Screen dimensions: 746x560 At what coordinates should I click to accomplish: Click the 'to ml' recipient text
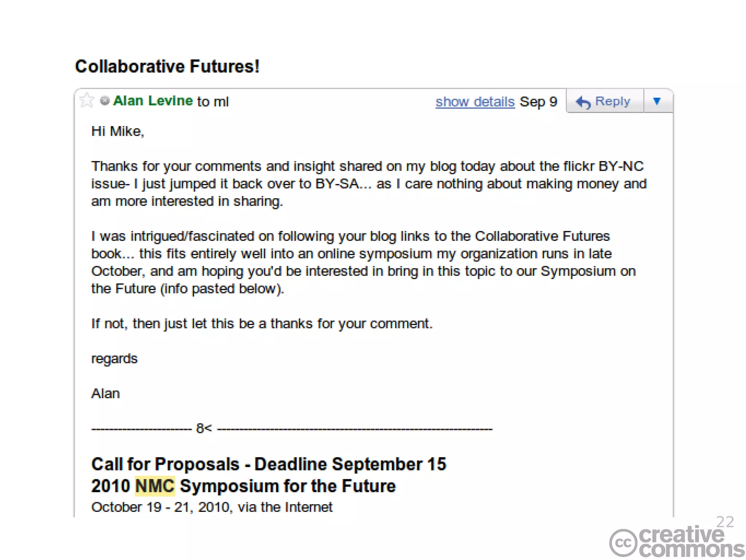[213, 102]
